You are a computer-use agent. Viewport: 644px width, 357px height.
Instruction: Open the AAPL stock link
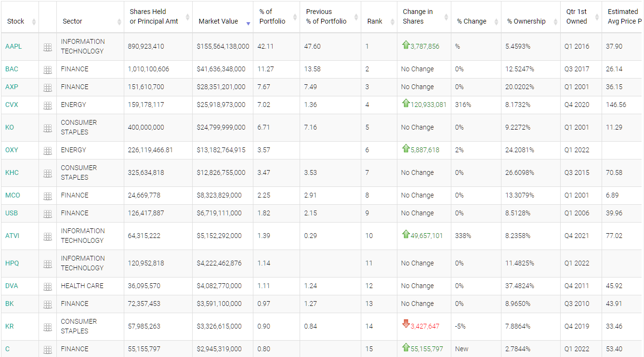click(x=13, y=46)
